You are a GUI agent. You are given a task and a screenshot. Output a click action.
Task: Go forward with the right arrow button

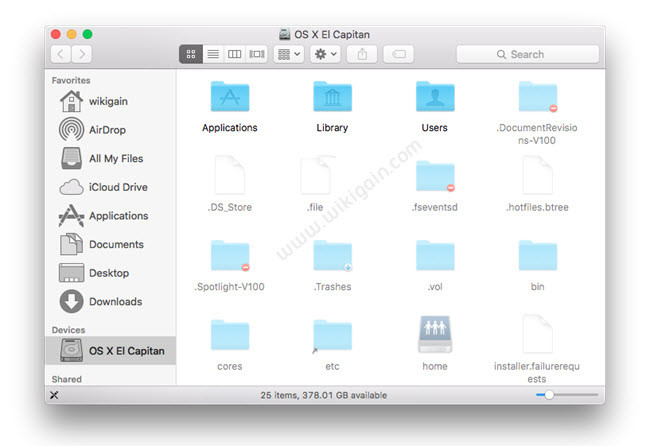pyautogui.click(x=82, y=54)
